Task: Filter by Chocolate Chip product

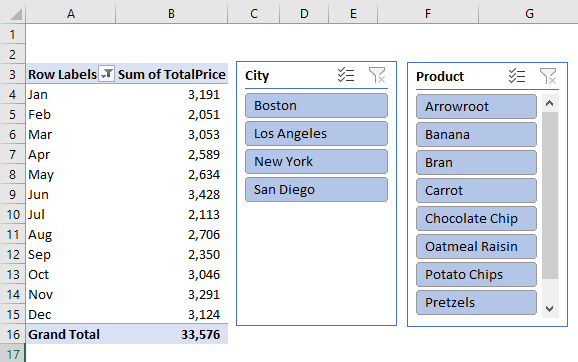Action: [476, 219]
